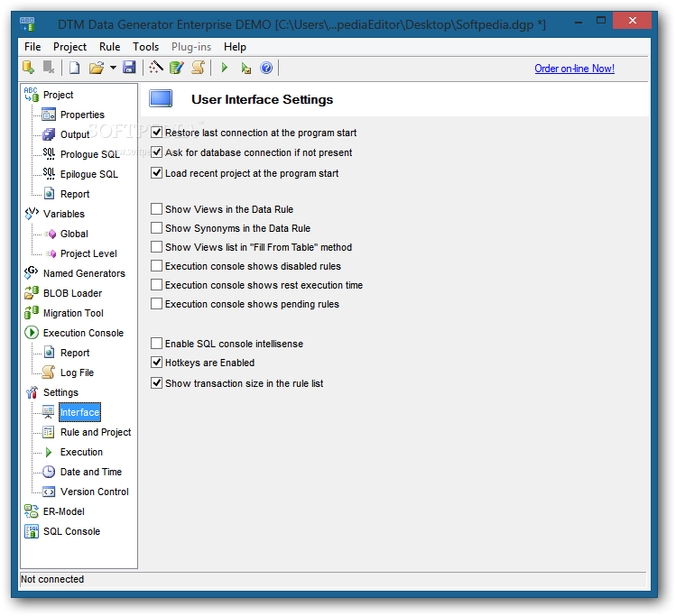Click the Prologue SQL icon
The height and width of the screenshot is (616, 676).
49,154
